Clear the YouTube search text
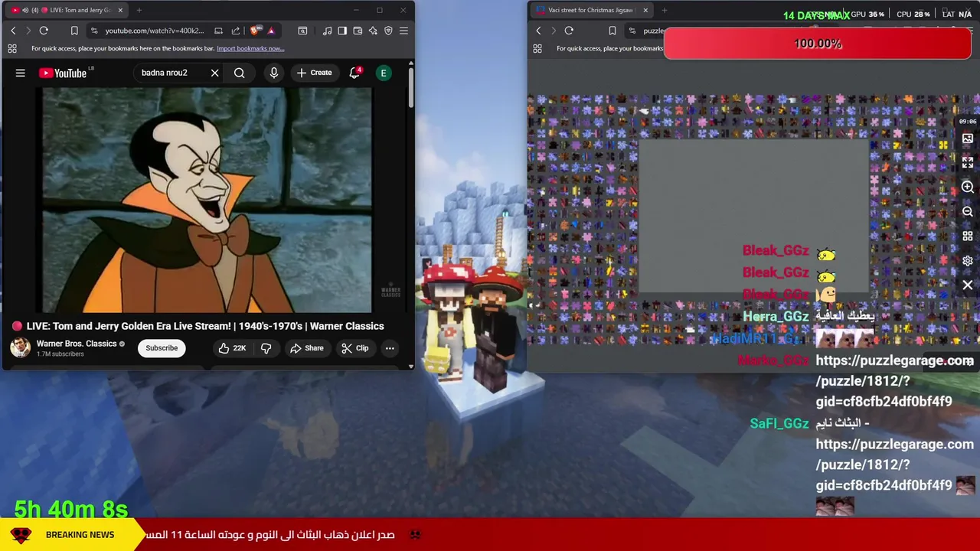Image resolution: width=980 pixels, height=551 pixels. pyautogui.click(x=215, y=73)
